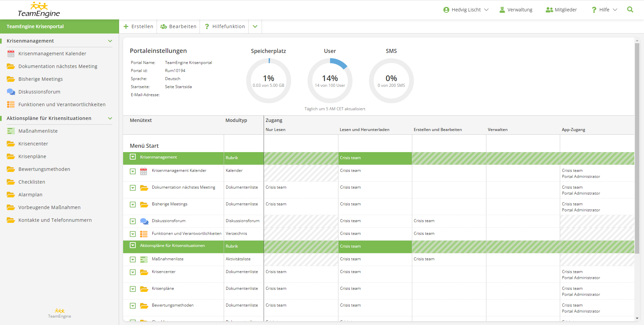
Task: Click the Hilfefunktion question mark icon
Action: [x=207, y=26]
